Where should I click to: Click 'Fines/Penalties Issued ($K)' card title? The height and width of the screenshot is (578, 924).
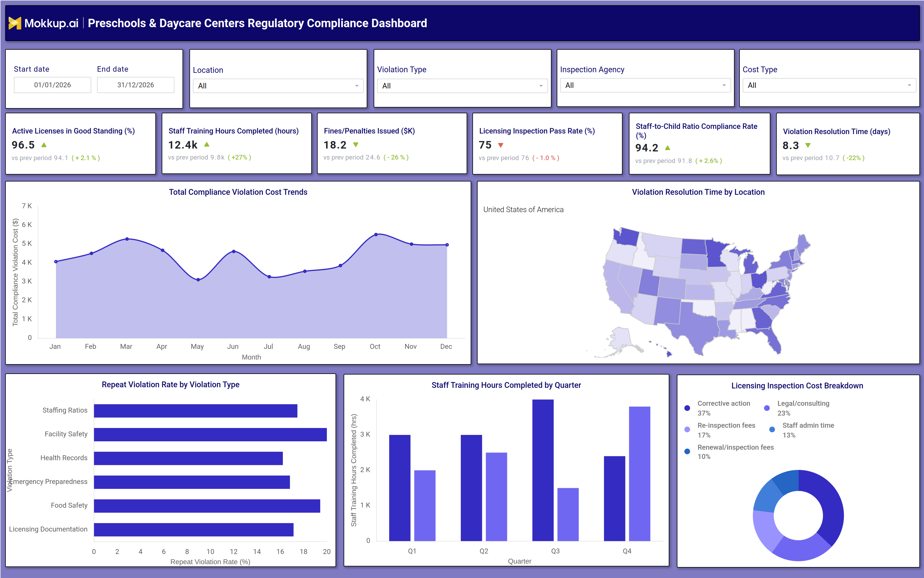click(x=369, y=131)
